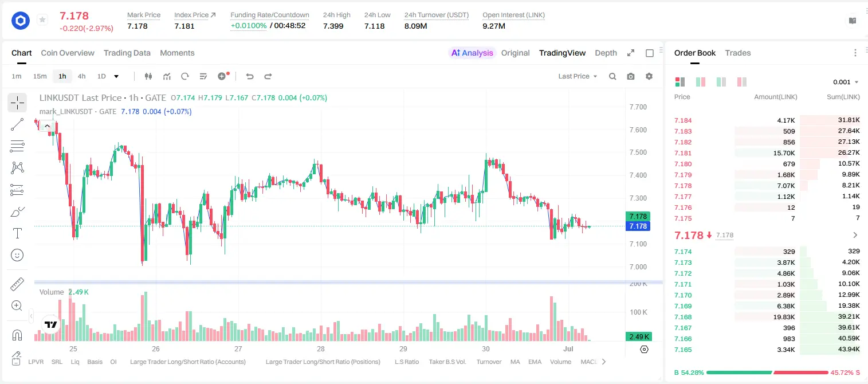The image size is (868, 384).
Task: Take a chart snapshot with camera icon
Action: 631,76
